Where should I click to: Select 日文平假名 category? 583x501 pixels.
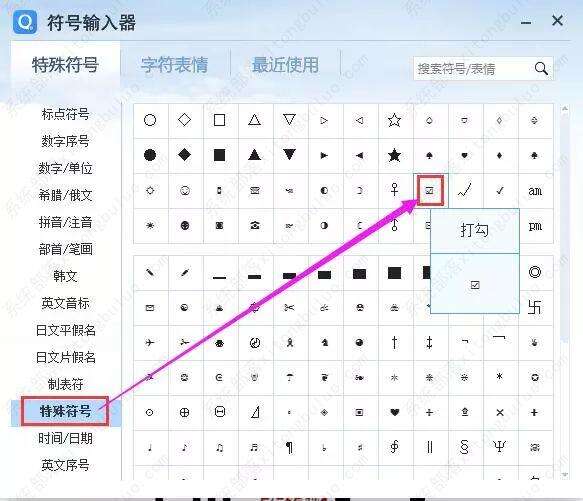click(65, 330)
